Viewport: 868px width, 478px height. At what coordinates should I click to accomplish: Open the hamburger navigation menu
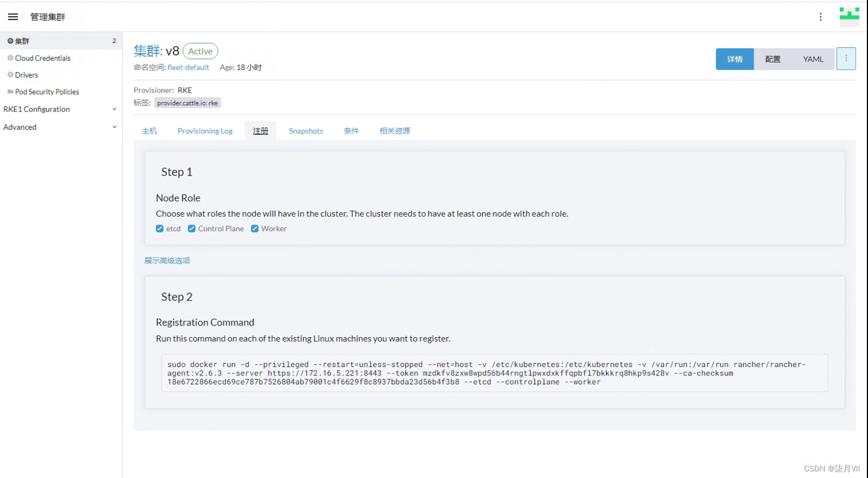click(13, 17)
